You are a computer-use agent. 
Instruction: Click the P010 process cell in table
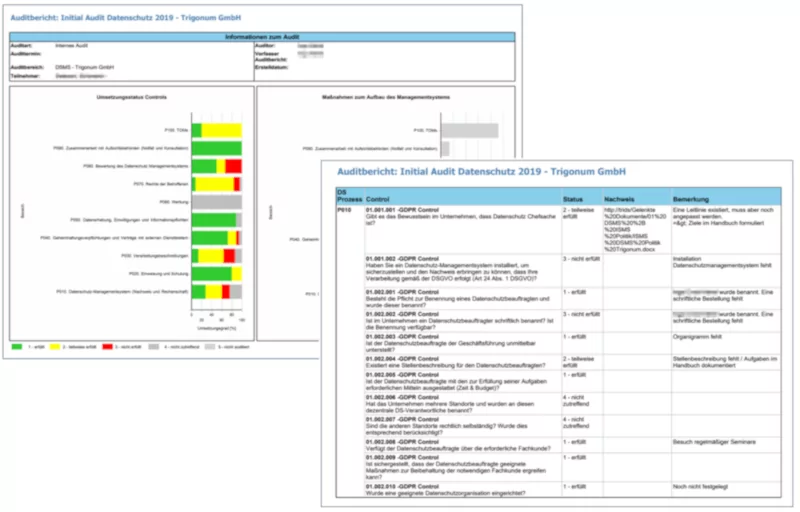click(x=344, y=212)
